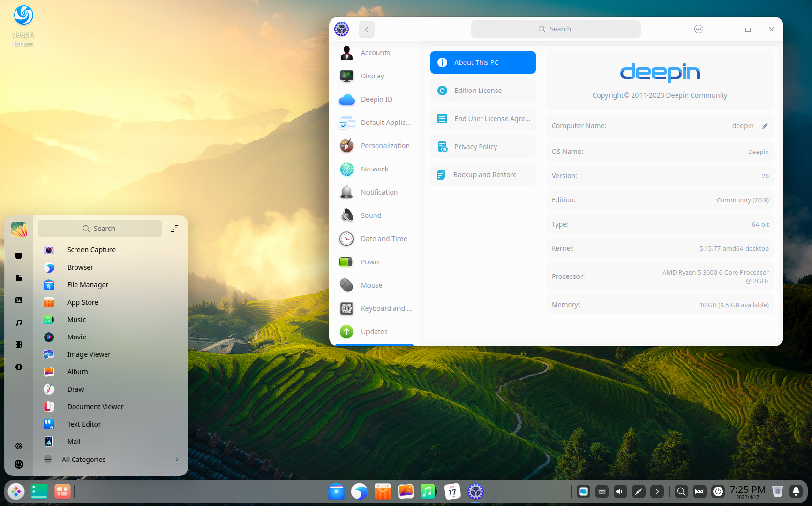Open Default Applications settings
812x506 pixels.
tap(375, 123)
